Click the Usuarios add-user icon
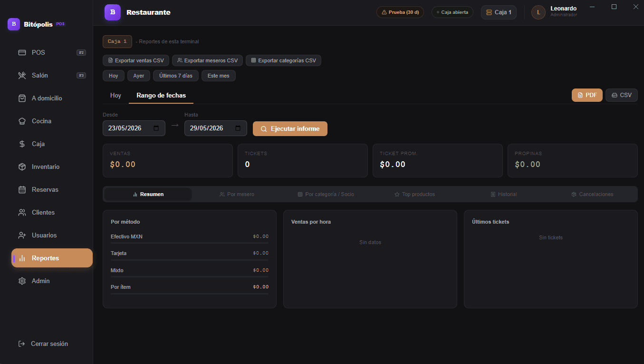This screenshot has height=364, width=644. pyautogui.click(x=22, y=235)
